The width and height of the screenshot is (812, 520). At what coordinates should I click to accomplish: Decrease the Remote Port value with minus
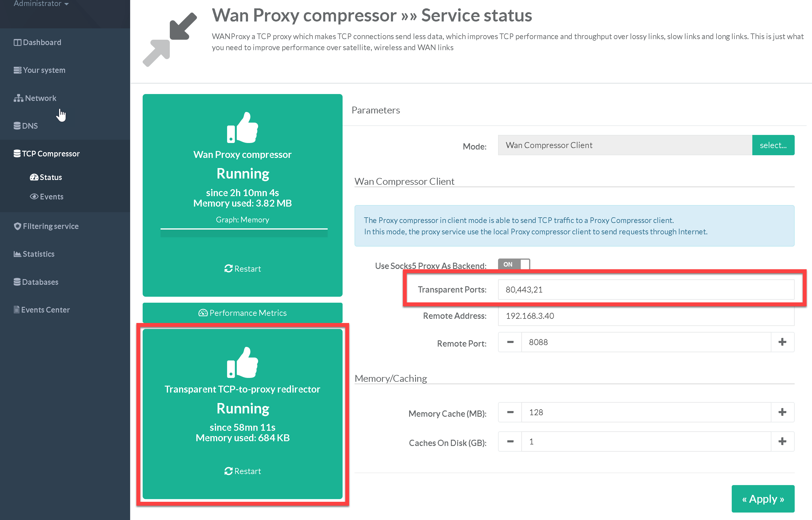[510, 342]
